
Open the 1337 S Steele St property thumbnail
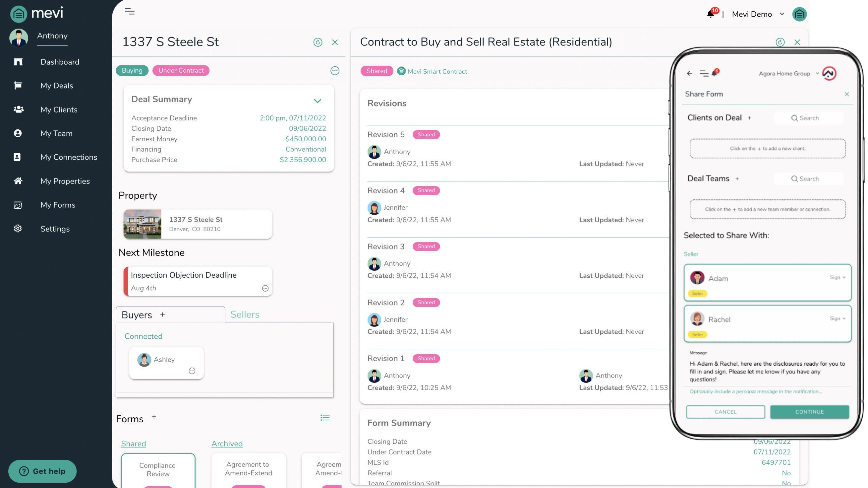[143, 224]
